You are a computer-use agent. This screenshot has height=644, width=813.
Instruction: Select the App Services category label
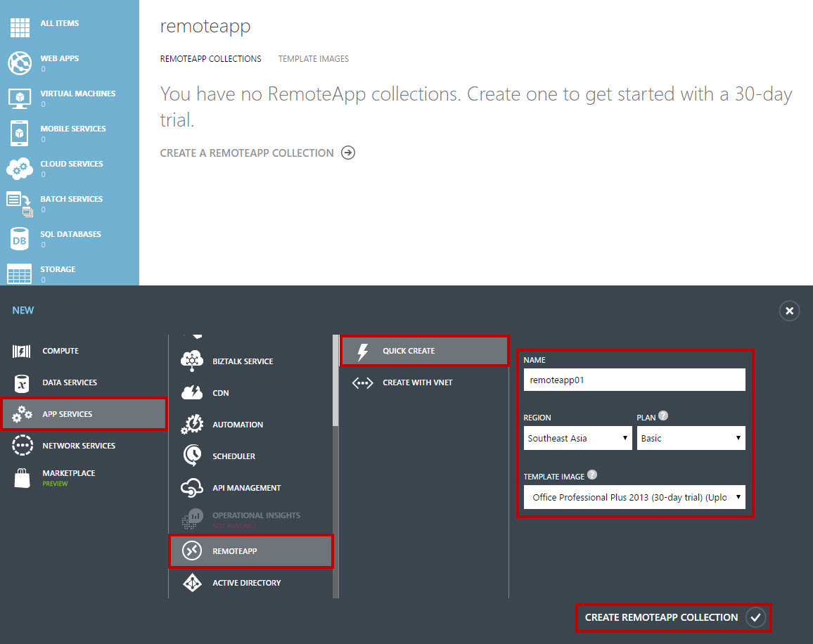[68, 414]
